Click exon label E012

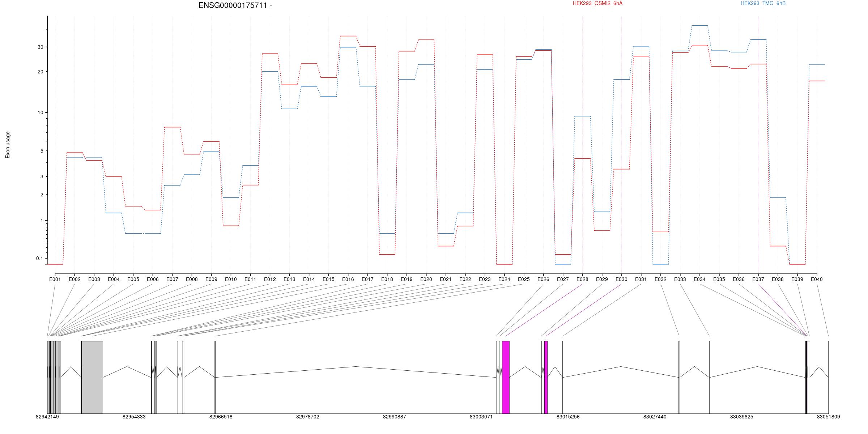point(270,279)
